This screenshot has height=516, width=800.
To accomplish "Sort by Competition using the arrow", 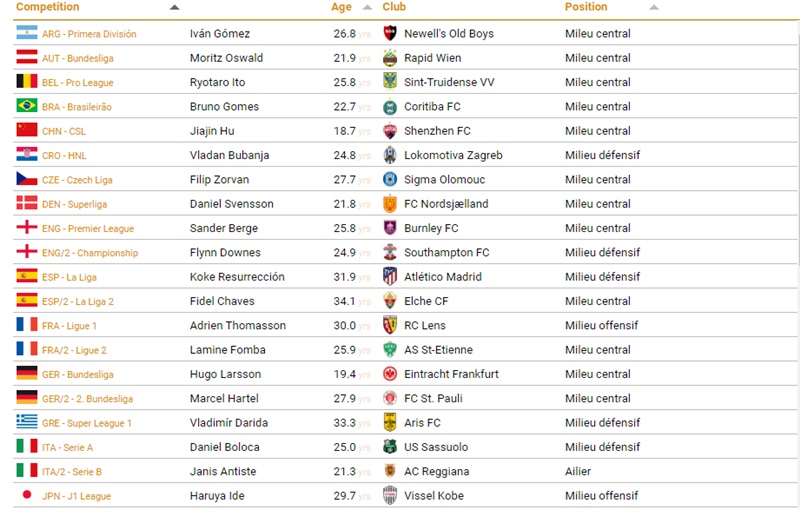I will click(x=174, y=7).
